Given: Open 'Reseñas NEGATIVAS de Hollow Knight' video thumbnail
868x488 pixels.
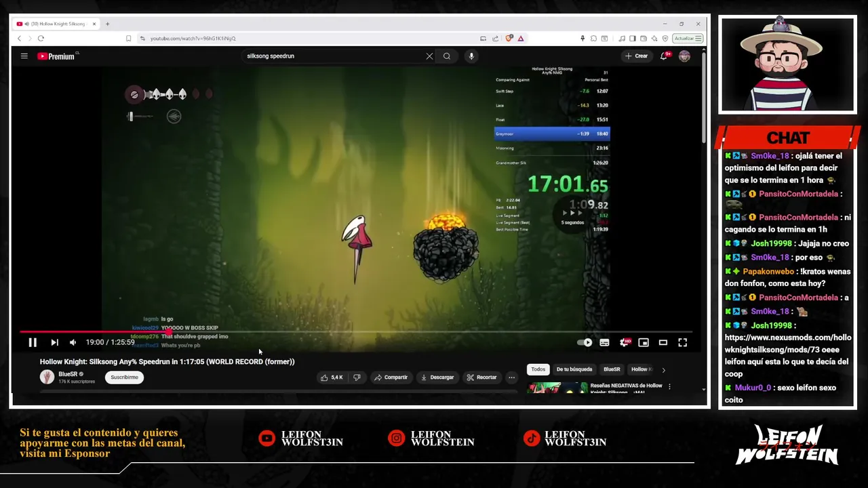Looking at the screenshot, I should pyautogui.click(x=558, y=388).
